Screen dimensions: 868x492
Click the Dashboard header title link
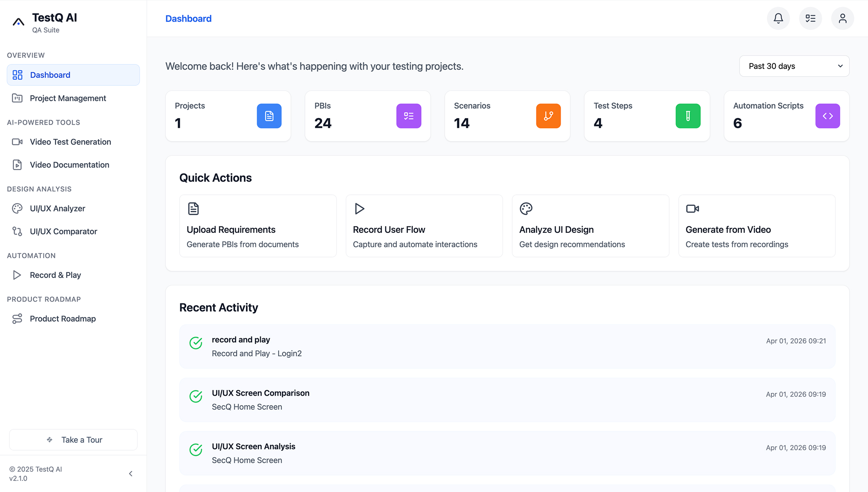click(x=189, y=18)
